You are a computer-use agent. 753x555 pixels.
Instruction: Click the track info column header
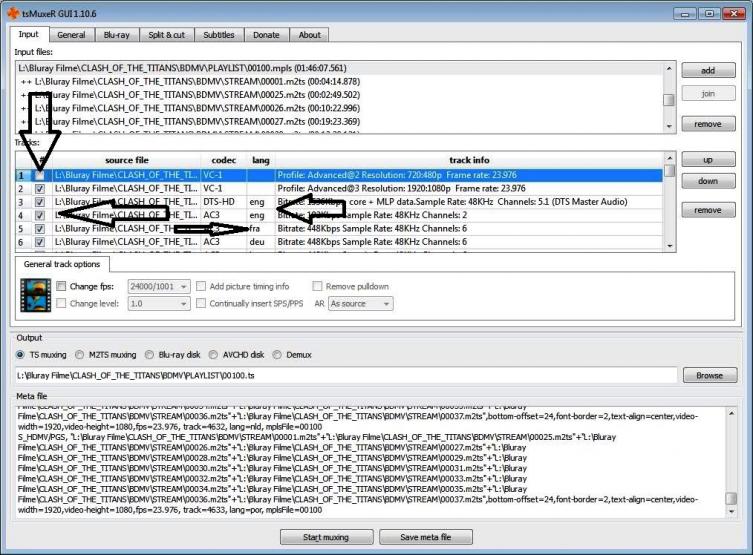pyautogui.click(x=469, y=160)
